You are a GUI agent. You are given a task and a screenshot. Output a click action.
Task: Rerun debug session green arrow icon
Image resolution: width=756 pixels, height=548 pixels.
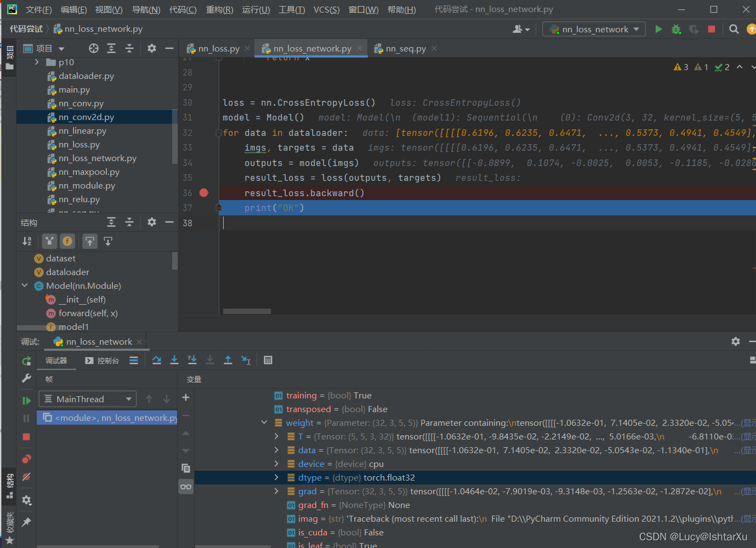click(26, 361)
